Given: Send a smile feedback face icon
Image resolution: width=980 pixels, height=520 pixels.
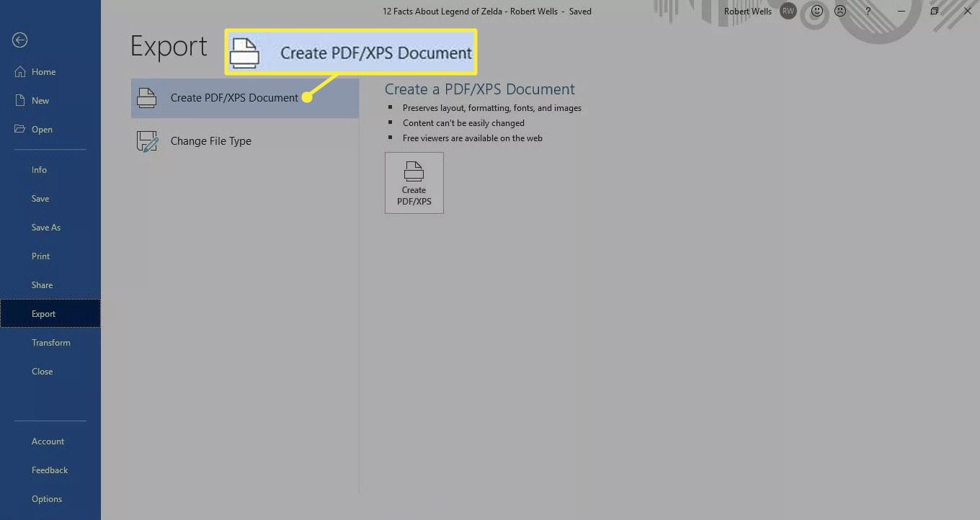Looking at the screenshot, I should [x=816, y=12].
